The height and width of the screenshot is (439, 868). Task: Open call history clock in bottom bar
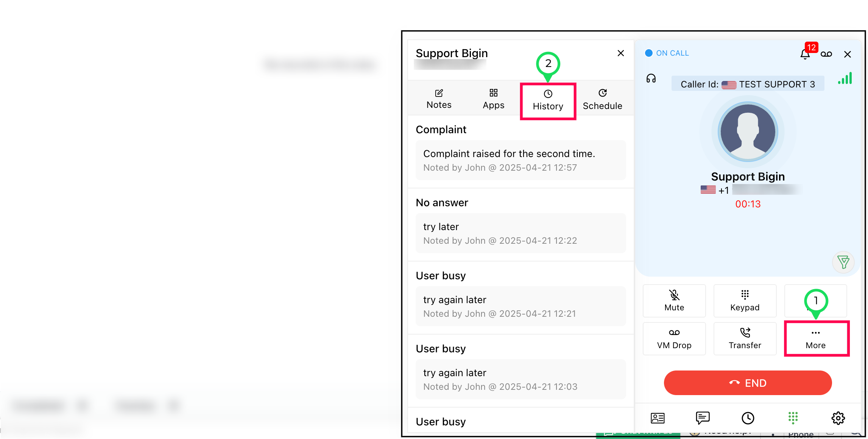[748, 418]
